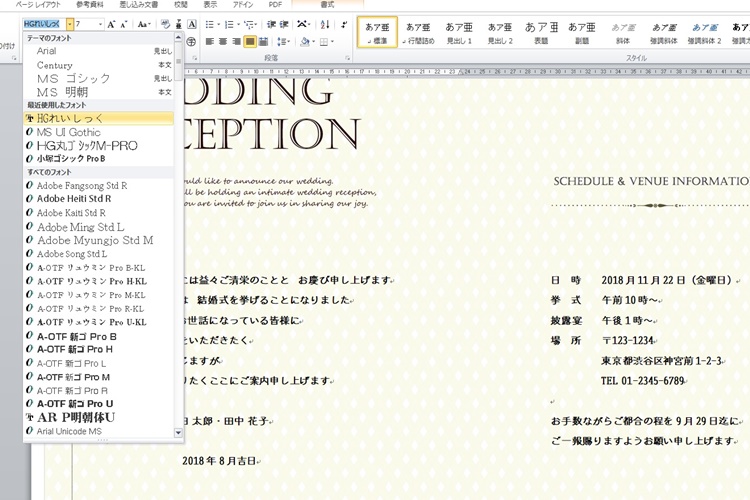The width and height of the screenshot is (750, 500).
Task: Switch to the 校閲 ribbon tab
Action: (x=180, y=5)
